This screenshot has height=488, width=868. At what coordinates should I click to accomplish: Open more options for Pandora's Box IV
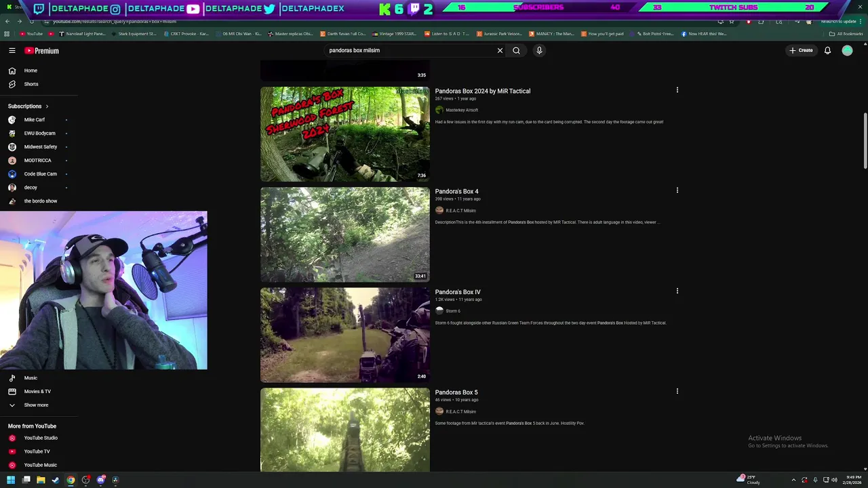(677, 291)
